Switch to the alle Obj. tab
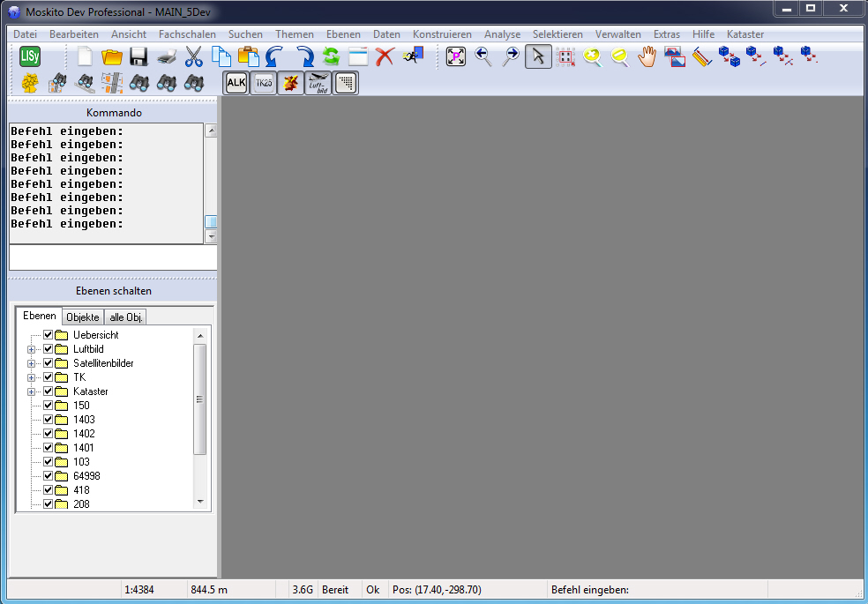 (126, 317)
